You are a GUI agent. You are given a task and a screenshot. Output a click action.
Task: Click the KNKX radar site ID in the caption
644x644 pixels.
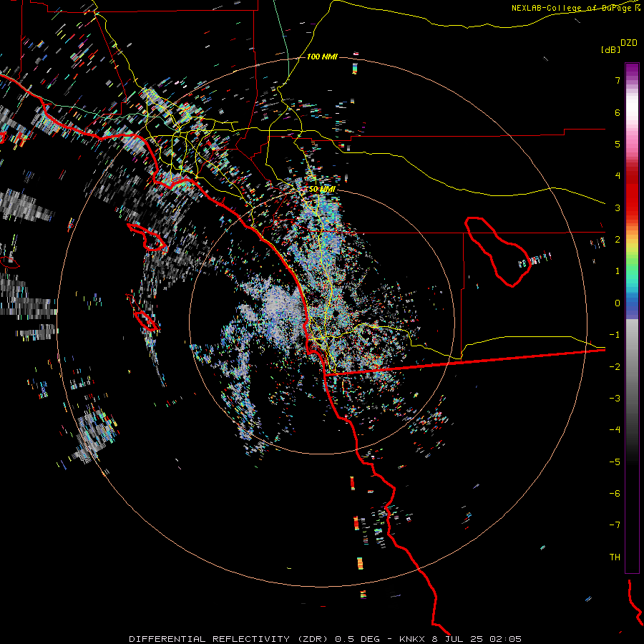pos(412,639)
